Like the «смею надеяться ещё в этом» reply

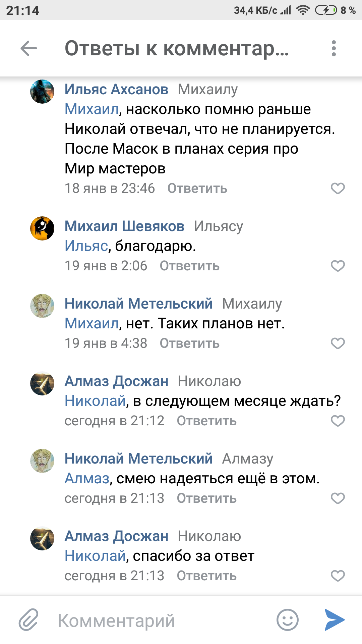click(x=338, y=498)
